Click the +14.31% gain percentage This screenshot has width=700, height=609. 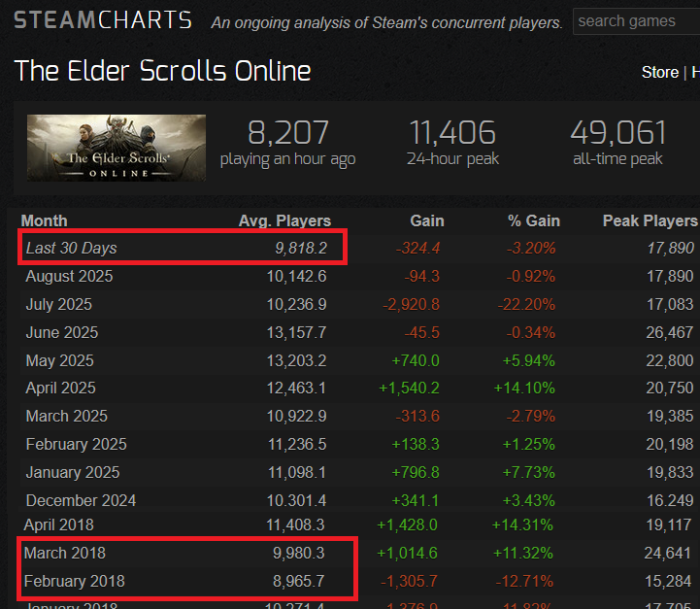coord(522,524)
